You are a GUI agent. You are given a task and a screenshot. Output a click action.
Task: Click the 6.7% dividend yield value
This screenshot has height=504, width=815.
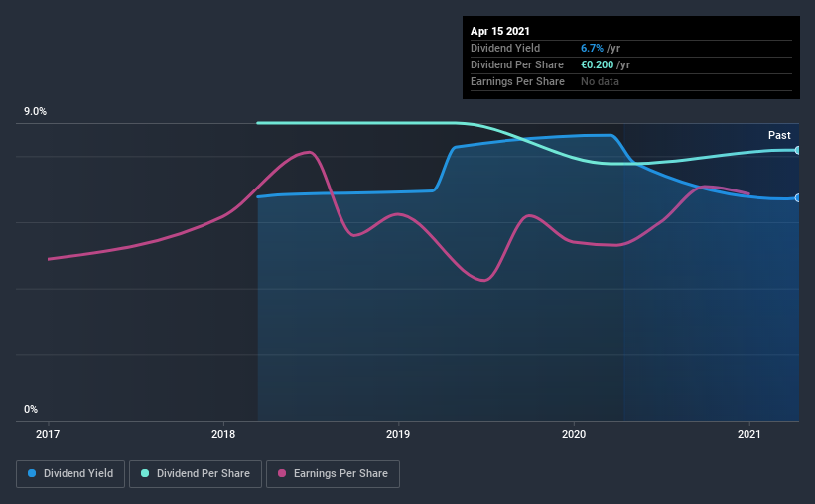tap(592, 48)
